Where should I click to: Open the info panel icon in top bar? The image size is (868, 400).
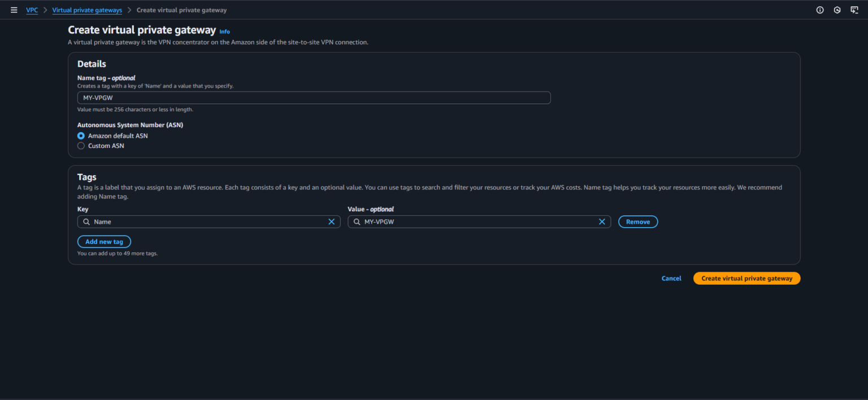click(820, 10)
